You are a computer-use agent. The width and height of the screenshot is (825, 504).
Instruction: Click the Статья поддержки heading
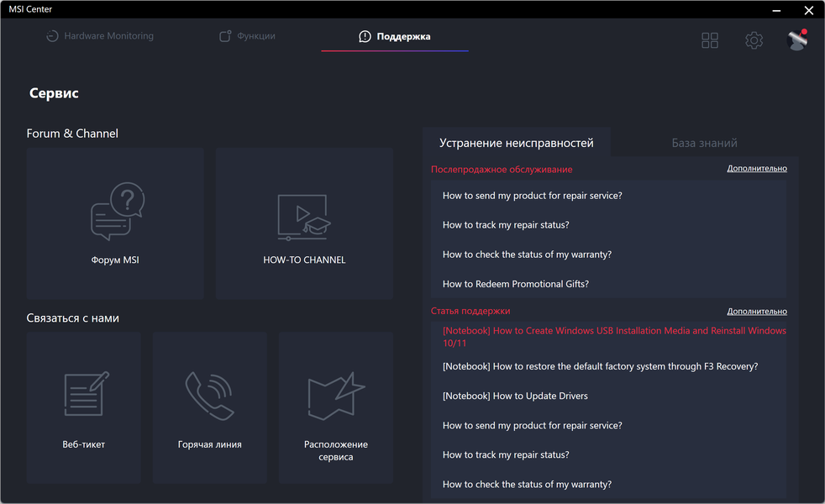tap(470, 311)
